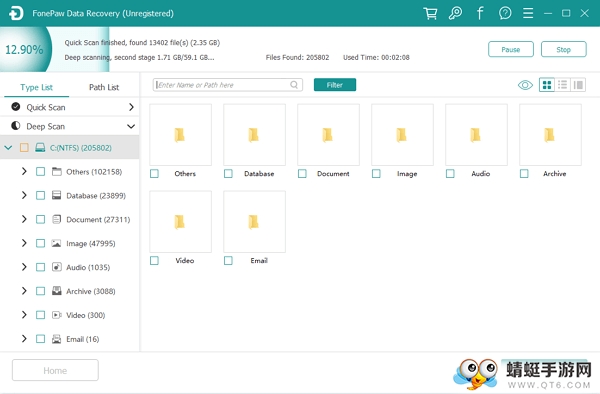This screenshot has height=394, width=600.
Task: Open the Facebook page icon
Action: tap(480, 13)
